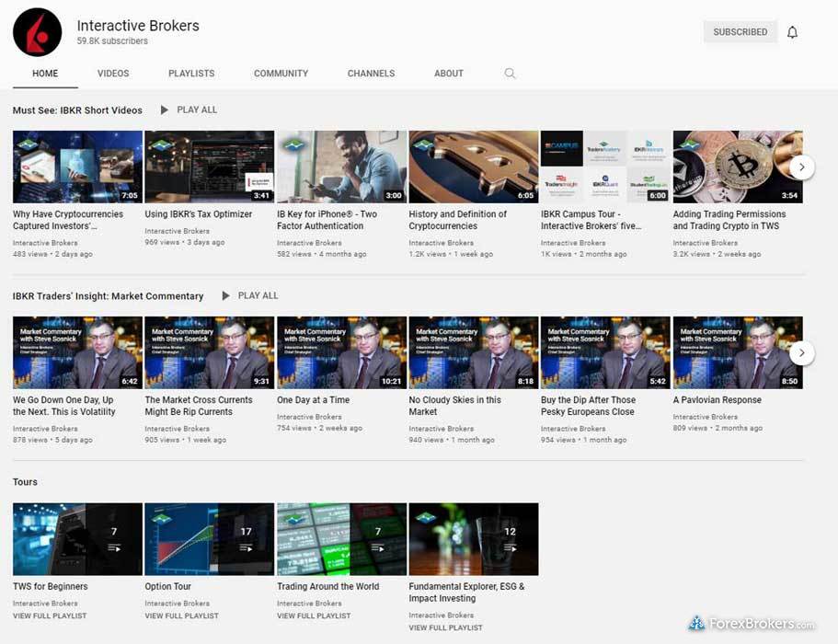Switch to the HOME tab
Viewport: 838px width, 644px height.
tap(45, 74)
